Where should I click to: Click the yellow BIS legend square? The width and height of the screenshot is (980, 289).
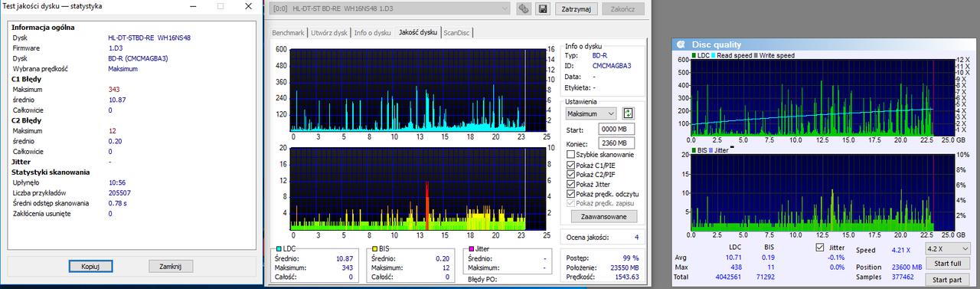pyautogui.click(x=374, y=249)
